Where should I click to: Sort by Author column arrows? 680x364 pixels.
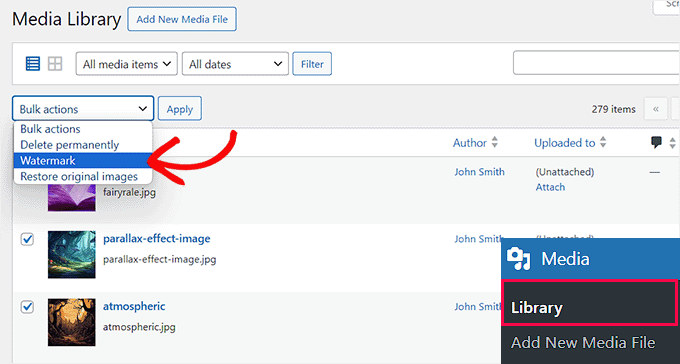[494, 143]
